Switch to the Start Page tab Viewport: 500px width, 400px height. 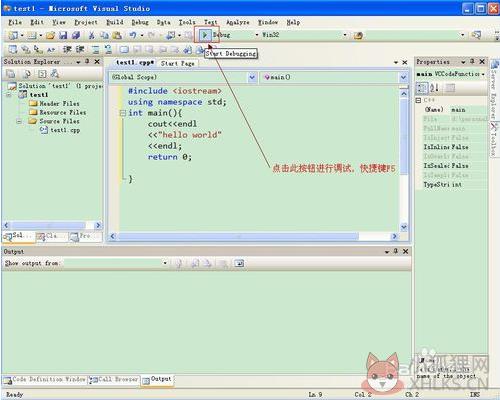pos(178,63)
